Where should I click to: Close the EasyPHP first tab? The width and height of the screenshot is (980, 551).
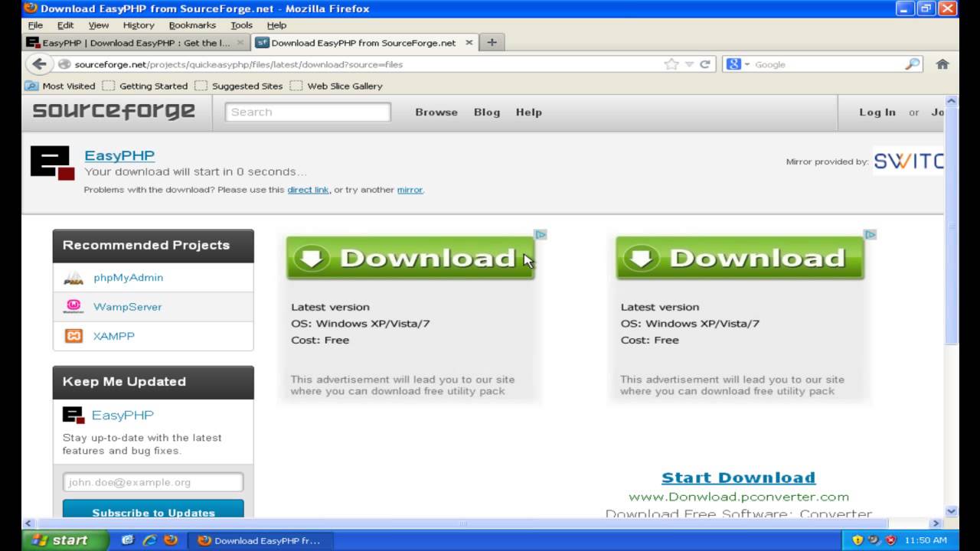coord(240,43)
